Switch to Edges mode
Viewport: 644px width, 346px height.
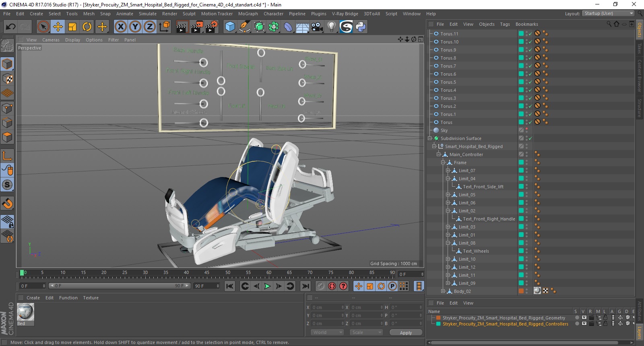pyautogui.click(x=7, y=123)
